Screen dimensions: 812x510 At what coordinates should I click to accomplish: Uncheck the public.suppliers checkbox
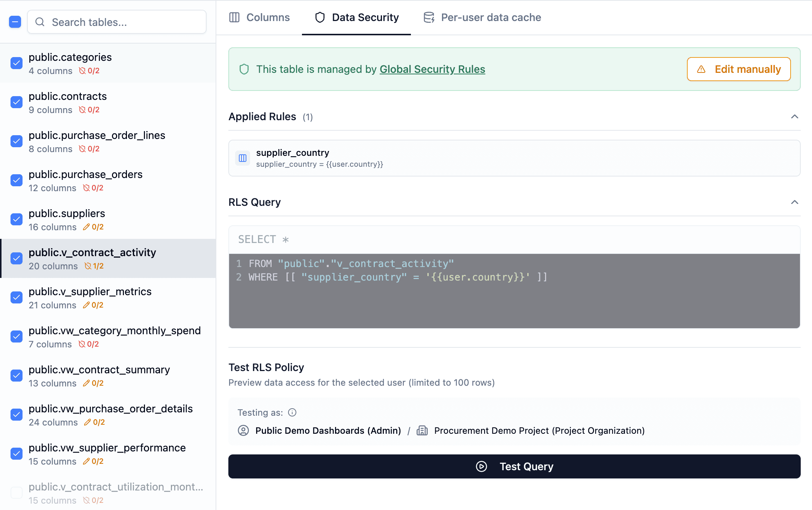pyautogui.click(x=17, y=219)
